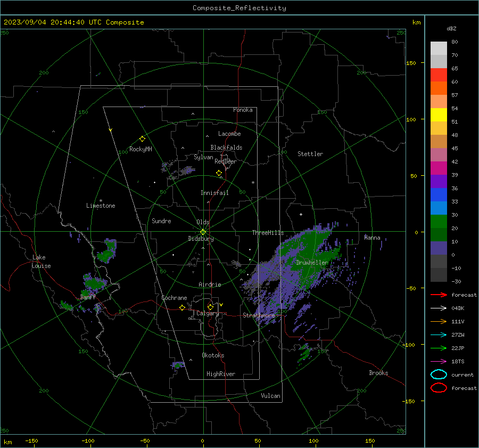Click the 60 dBZ red color swatch

coord(439,75)
